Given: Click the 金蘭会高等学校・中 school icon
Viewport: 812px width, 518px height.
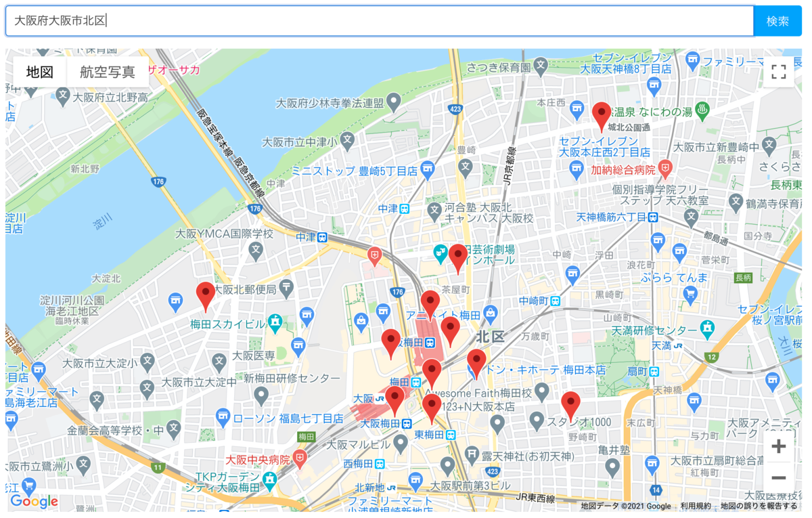Looking at the screenshot, I should pos(174,429).
